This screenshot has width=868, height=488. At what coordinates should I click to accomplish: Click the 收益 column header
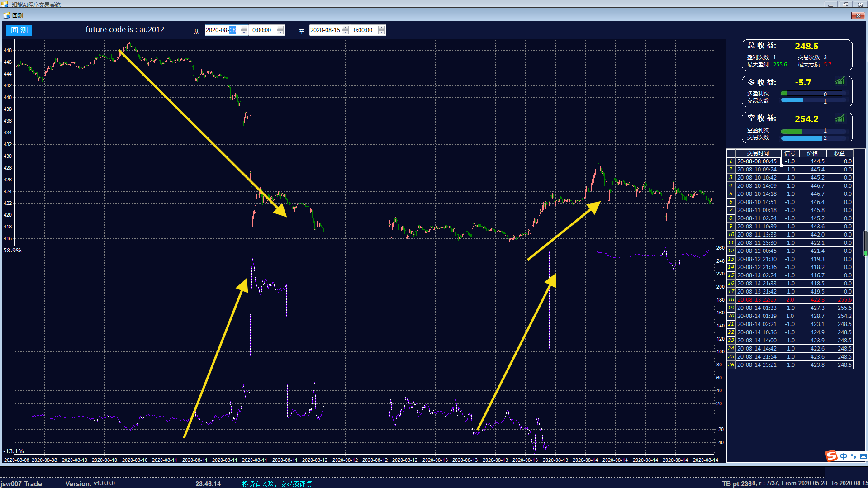[840, 153]
